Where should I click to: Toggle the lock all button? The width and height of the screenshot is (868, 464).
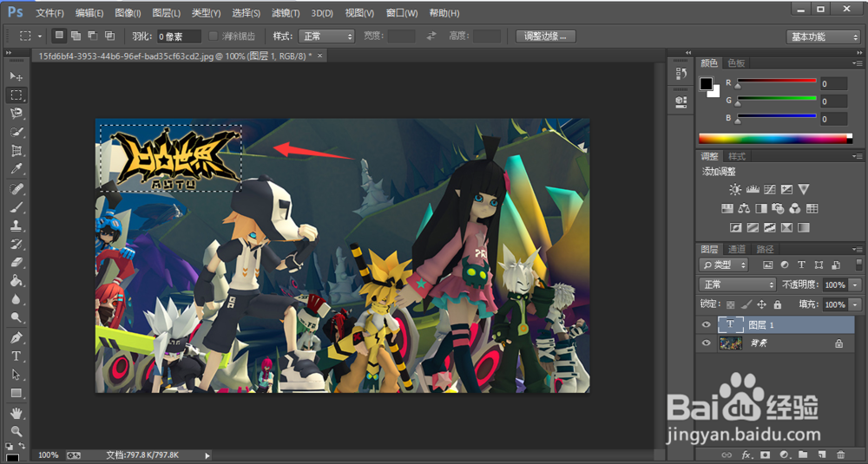[777, 304]
